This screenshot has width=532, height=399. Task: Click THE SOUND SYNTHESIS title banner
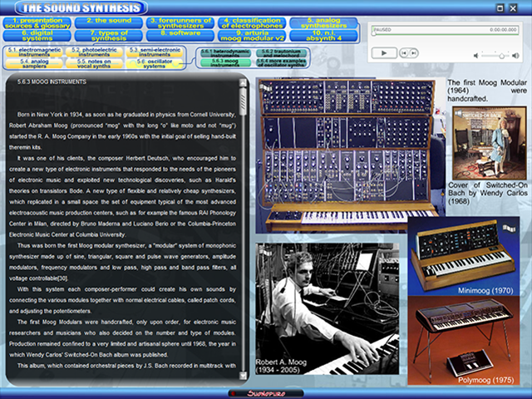(81, 7)
